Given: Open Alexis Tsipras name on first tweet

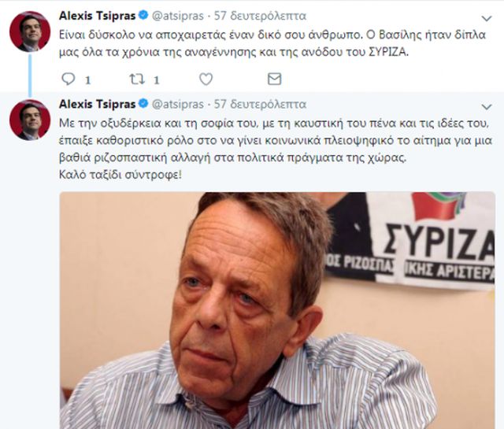Looking at the screenshot, I should coord(98,16).
